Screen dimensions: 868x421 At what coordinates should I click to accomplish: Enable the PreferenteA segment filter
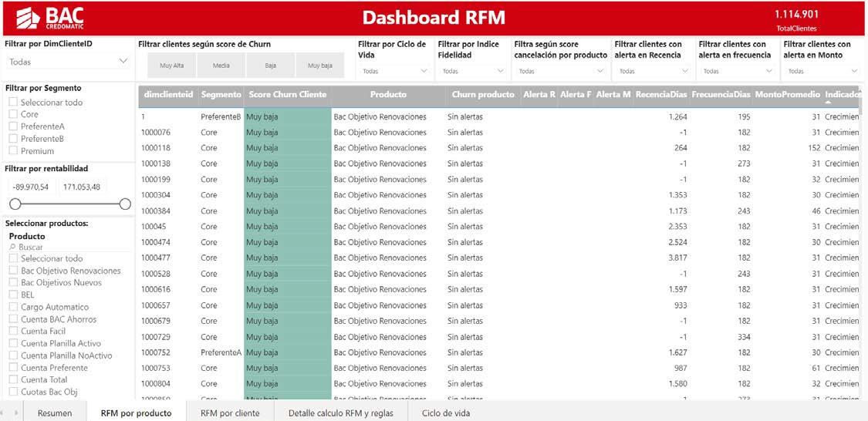point(13,126)
